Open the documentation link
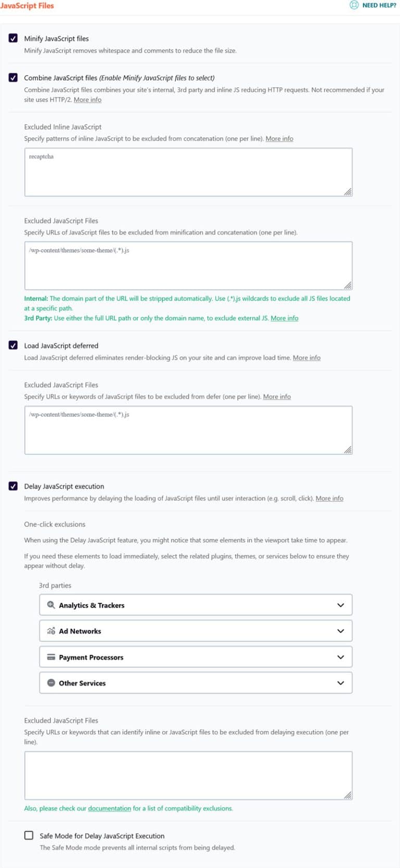 109,809
